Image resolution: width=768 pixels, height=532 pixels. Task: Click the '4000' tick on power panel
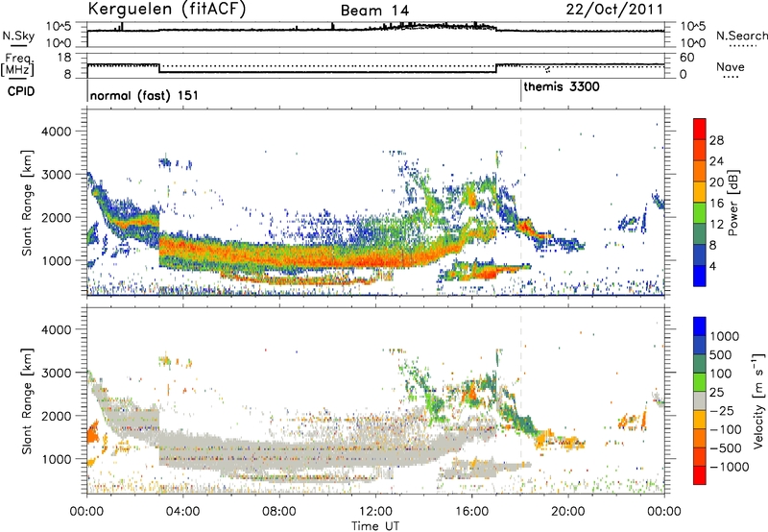click(x=56, y=132)
